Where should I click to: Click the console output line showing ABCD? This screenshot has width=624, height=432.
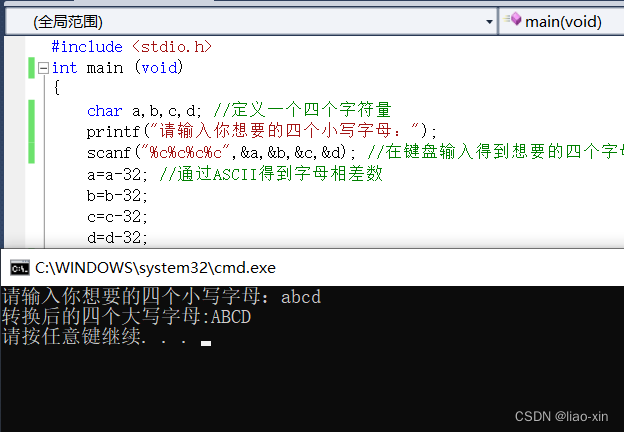point(126,317)
